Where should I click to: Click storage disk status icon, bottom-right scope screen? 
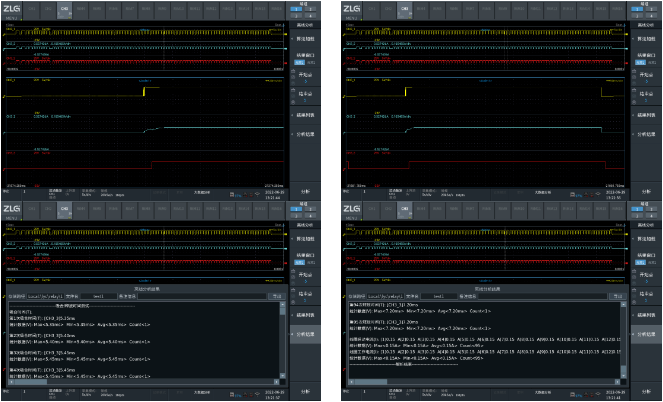point(573,395)
